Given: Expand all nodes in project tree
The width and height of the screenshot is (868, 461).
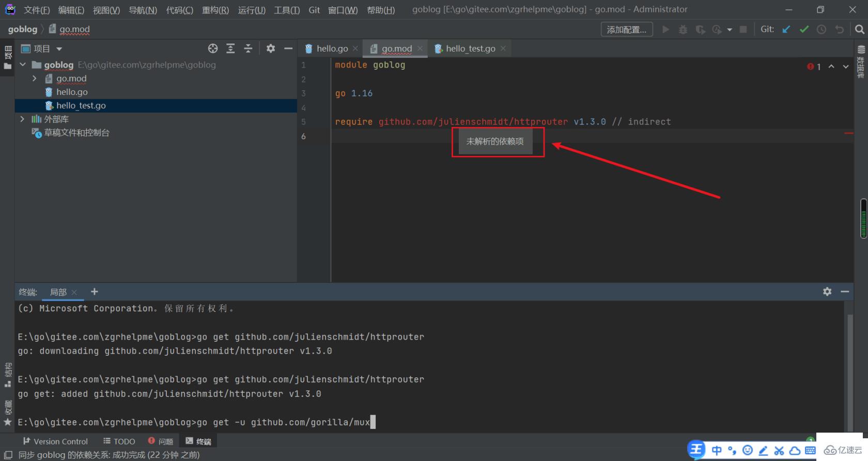Looking at the screenshot, I should pyautogui.click(x=230, y=49).
